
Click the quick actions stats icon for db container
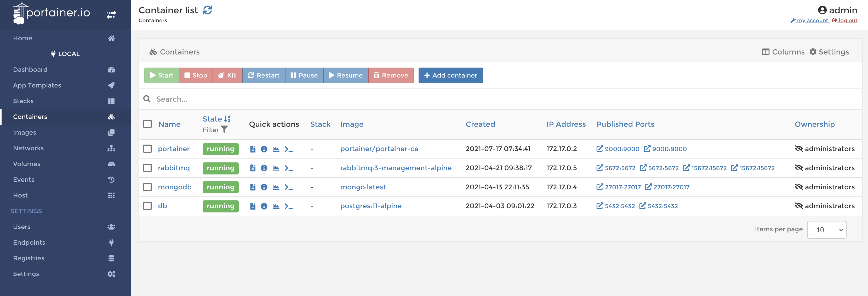(276, 205)
